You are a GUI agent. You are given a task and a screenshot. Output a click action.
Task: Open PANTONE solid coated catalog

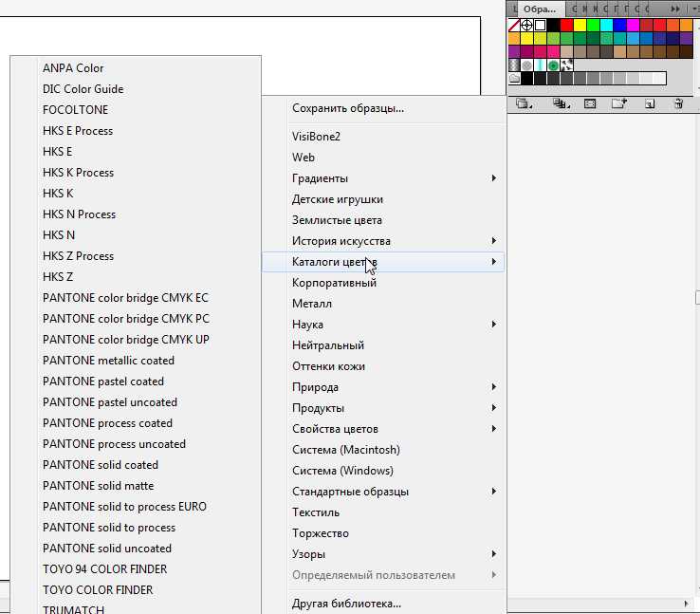point(136,465)
